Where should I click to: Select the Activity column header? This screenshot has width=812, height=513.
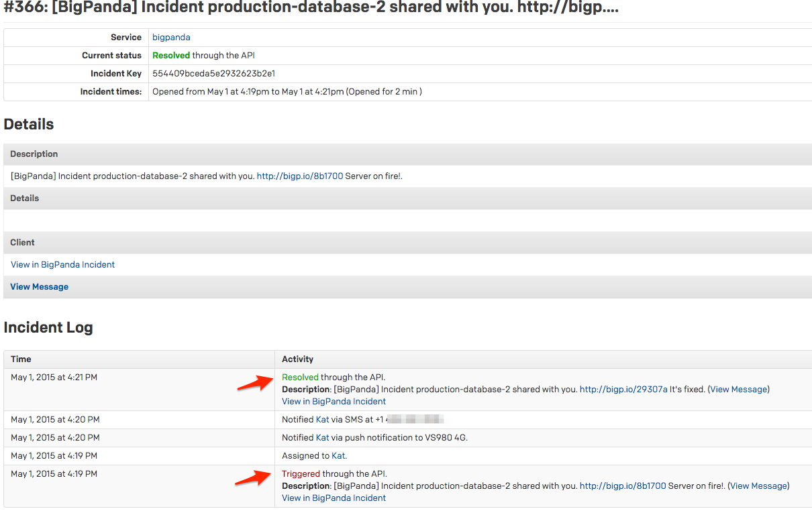(297, 359)
